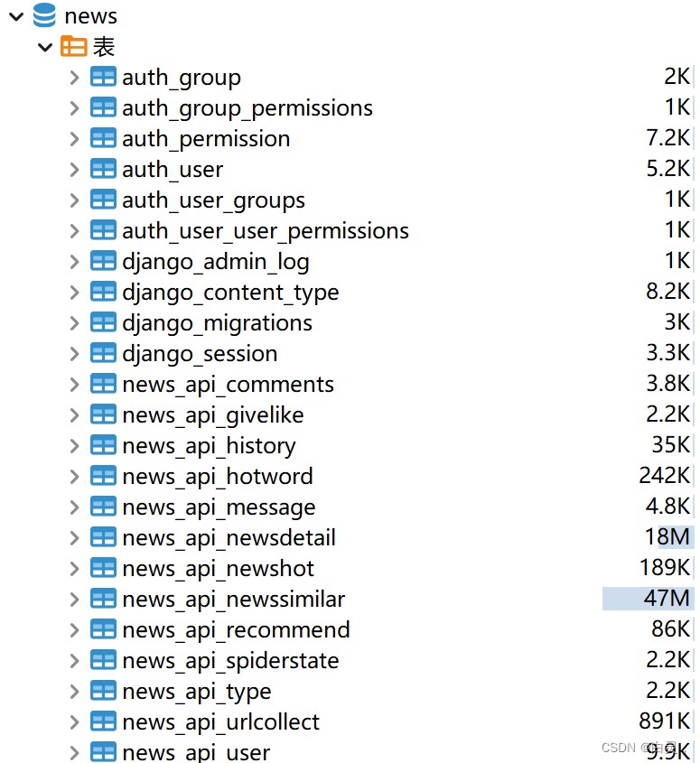The image size is (700, 763).
Task: Click the auth_user table icon
Action: (103, 169)
